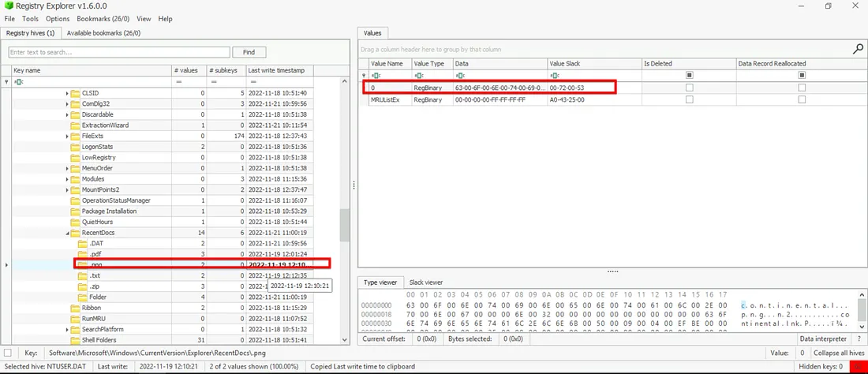
Task: Toggle Is Deleted checkbox for MRUListEx row
Action: click(x=690, y=100)
